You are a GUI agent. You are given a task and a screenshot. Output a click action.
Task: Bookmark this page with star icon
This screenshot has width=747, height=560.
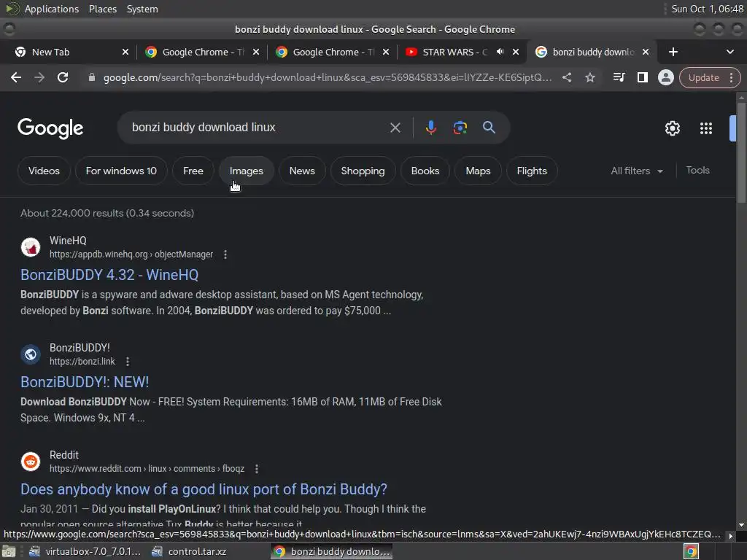590,77
